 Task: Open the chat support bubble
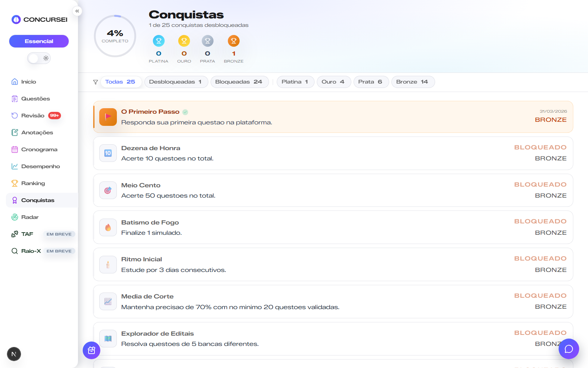[569, 349]
